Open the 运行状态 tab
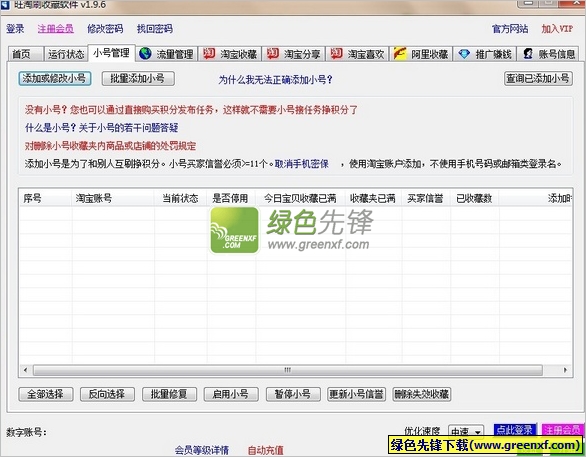Image resolution: width=586 pixels, height=457 pixels. [66, 54]
